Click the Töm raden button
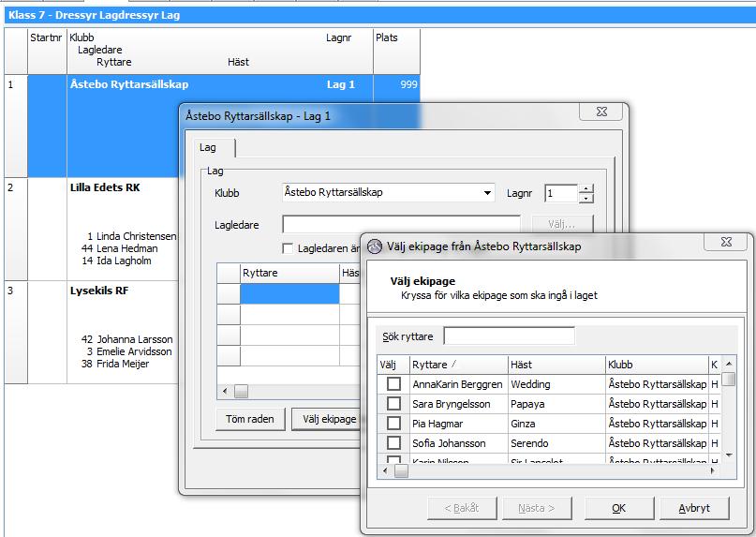 tap(250, 419)
